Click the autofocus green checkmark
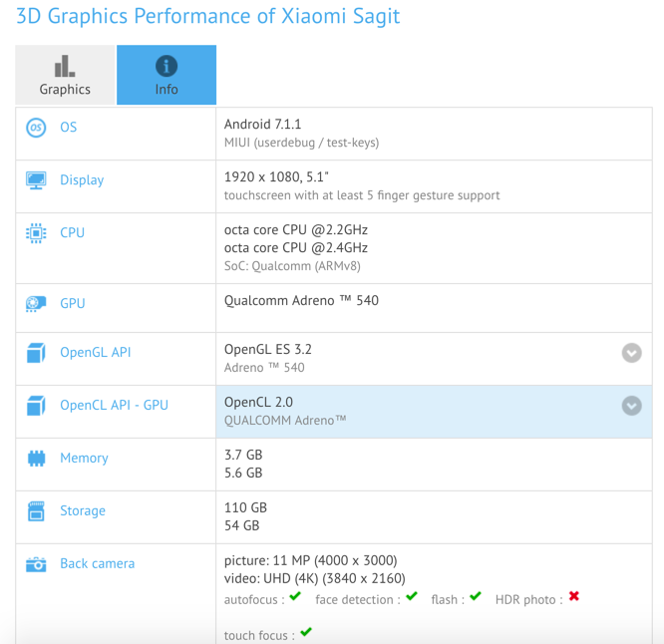Screen dimensions: 664x644 [295, 596]
